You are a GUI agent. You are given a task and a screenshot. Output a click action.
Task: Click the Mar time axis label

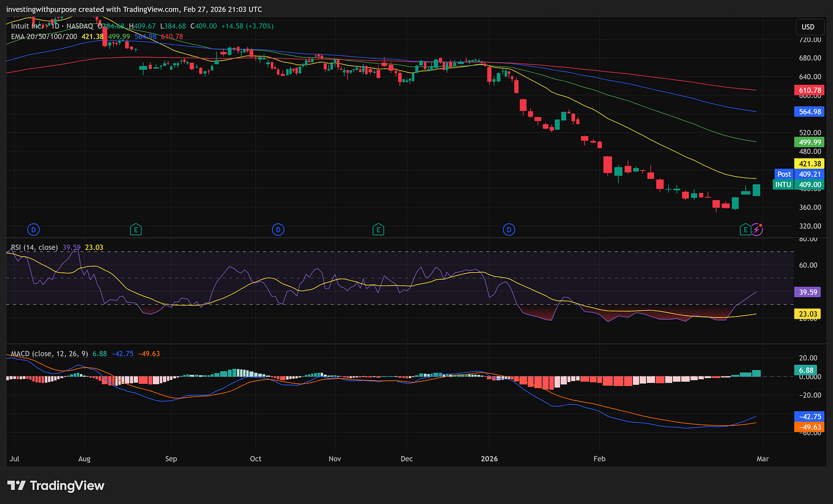763,459
